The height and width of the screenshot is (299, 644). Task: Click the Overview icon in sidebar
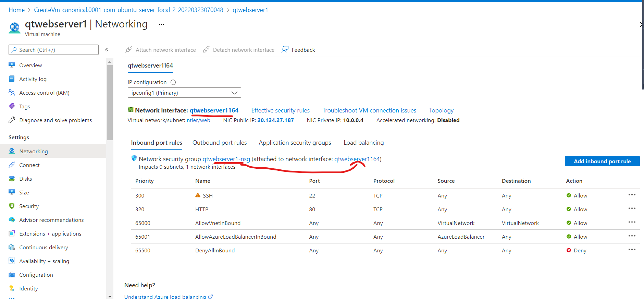(12, 65)
